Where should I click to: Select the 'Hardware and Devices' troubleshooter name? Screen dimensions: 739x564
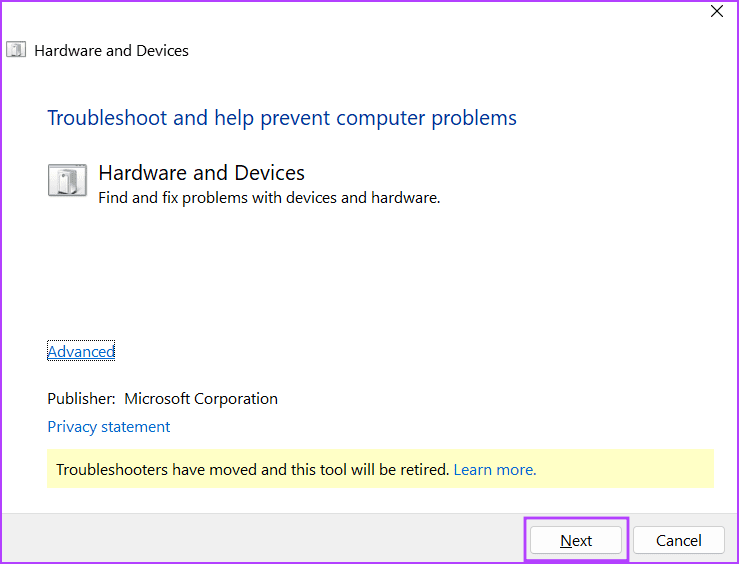201,173
